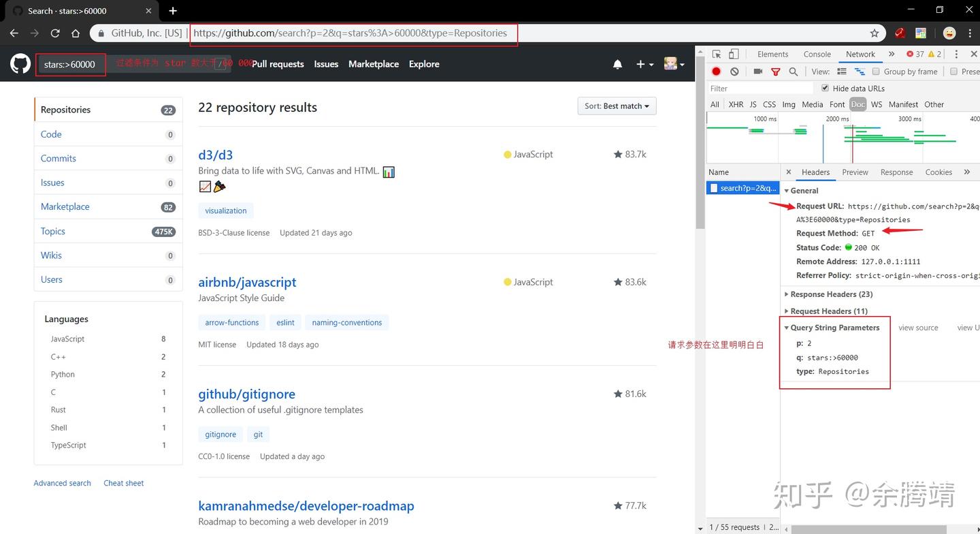Toggle the Preserve log checkbox
980x534 pixels.
point(953,72)
